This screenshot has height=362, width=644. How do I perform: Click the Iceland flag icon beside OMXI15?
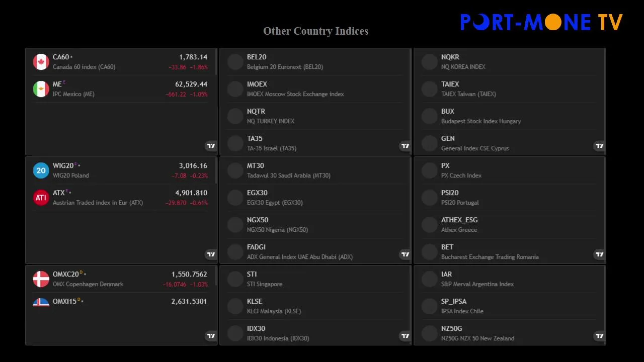(41, 302)
